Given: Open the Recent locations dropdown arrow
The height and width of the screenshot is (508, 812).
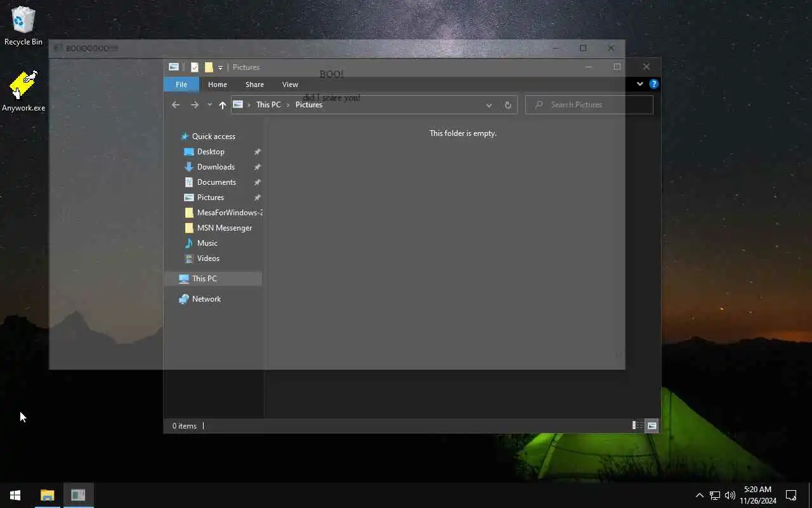Looking at the screenshot, I should pyautogui.click(x=209, y=105).
